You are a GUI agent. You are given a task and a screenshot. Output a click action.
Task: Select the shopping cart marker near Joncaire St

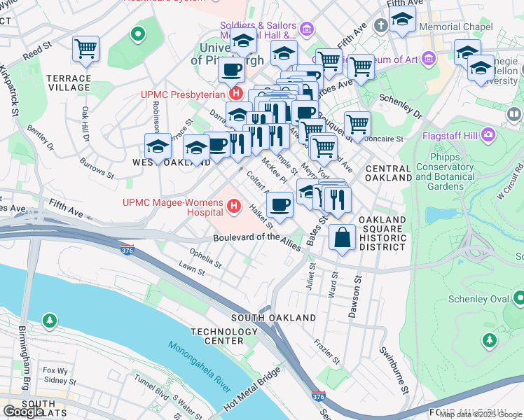click(357, 125)
